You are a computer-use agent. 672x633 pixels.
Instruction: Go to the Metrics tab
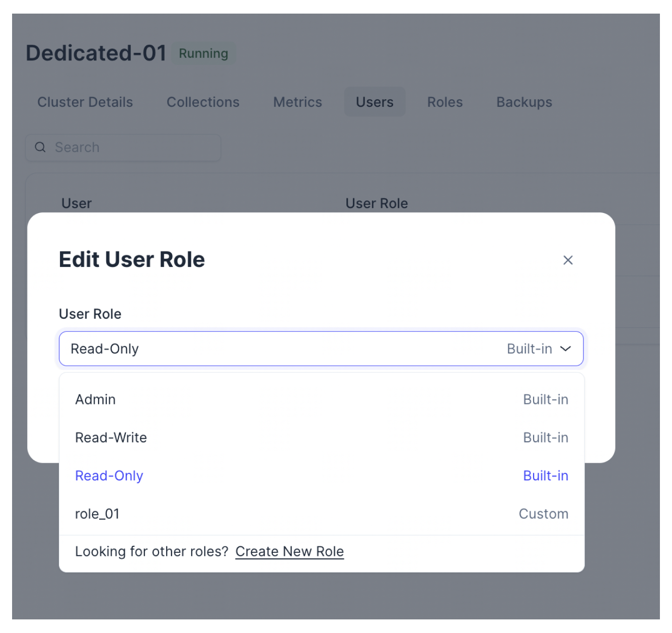(x=297, y=102)
